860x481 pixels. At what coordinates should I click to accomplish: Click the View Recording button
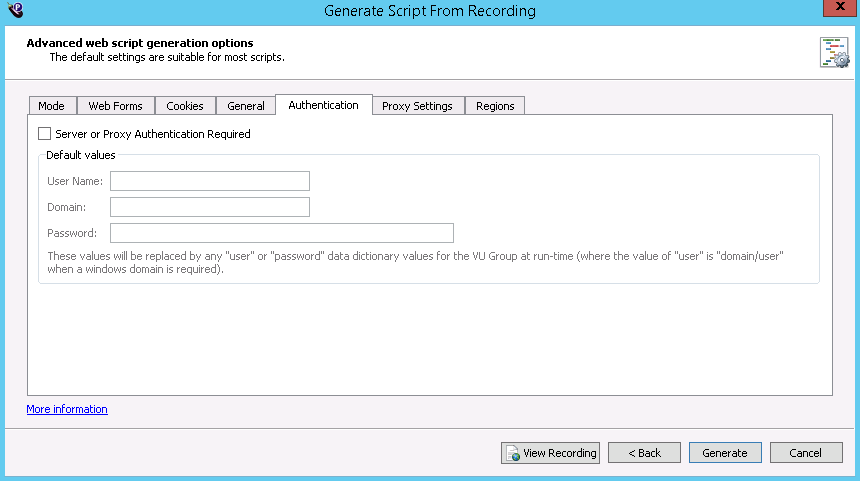(550, 453)
